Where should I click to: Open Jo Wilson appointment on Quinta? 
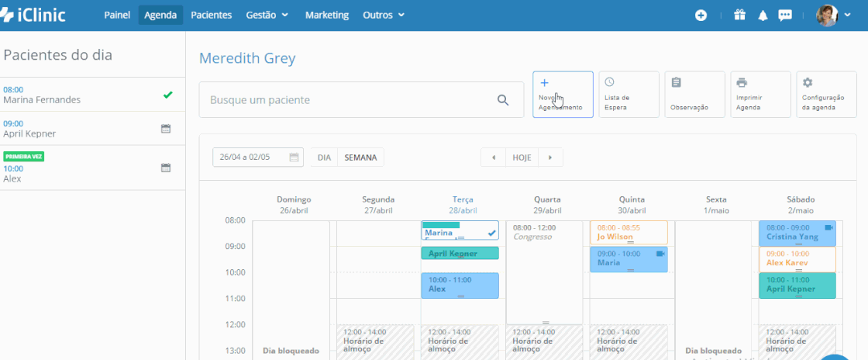click(629, 233)
